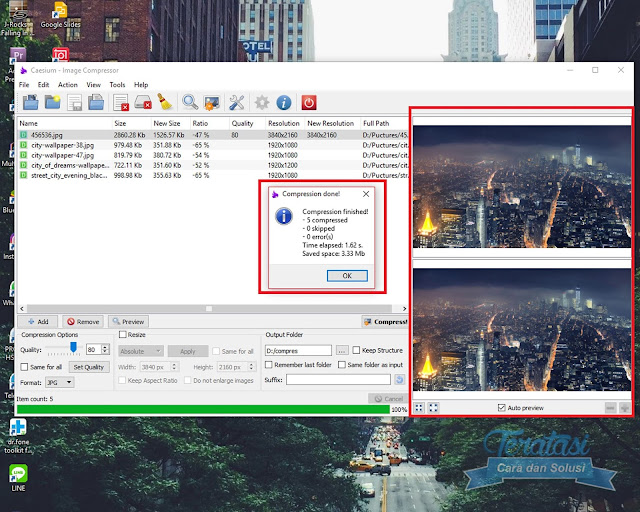The image size is (640, 512).
Task: Click the Quality value 80 spinner arrows
Action: 105,349
